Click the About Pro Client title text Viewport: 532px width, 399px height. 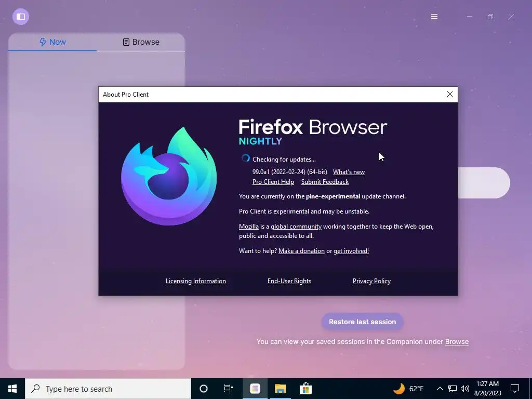(126, 95)
